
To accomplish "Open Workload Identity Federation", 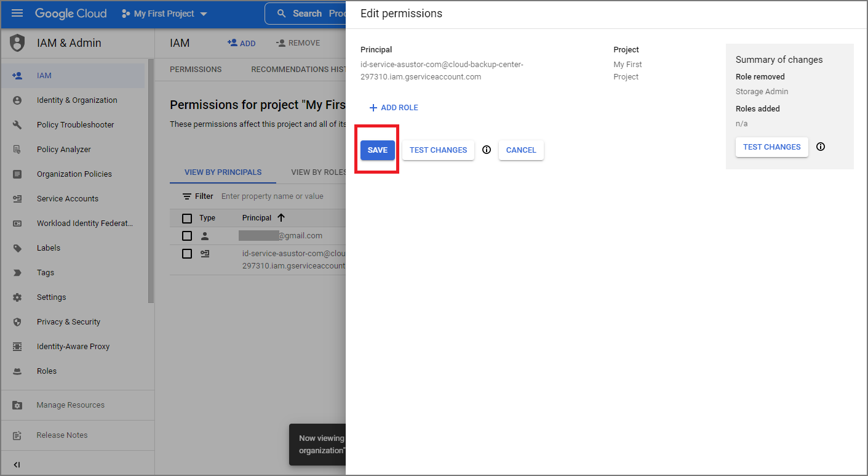I will pos(85,224).
